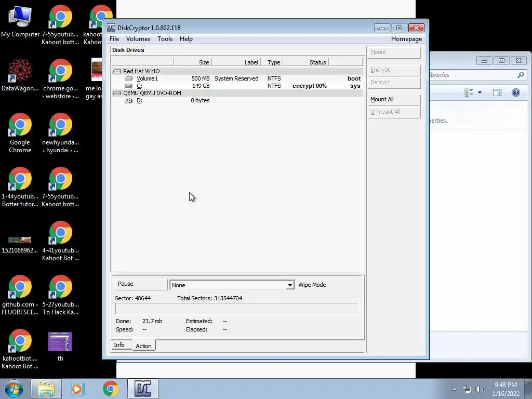Image resolution: width=532 pixels, height=399 pixels.
Task: Open the File menu
Action: coord(114,39)
